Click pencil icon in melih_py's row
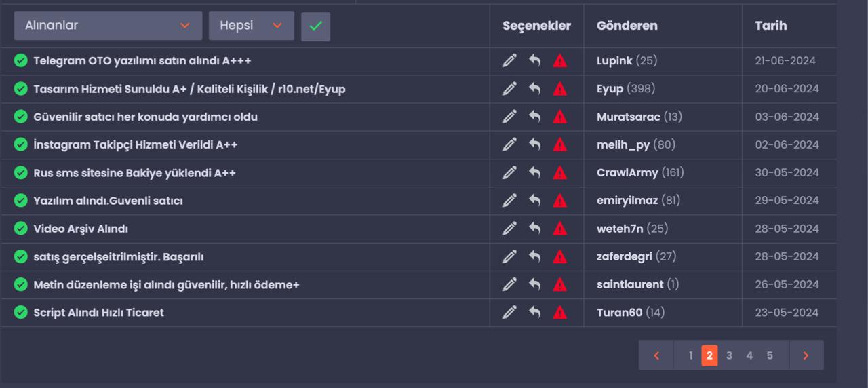 (510, 144)
